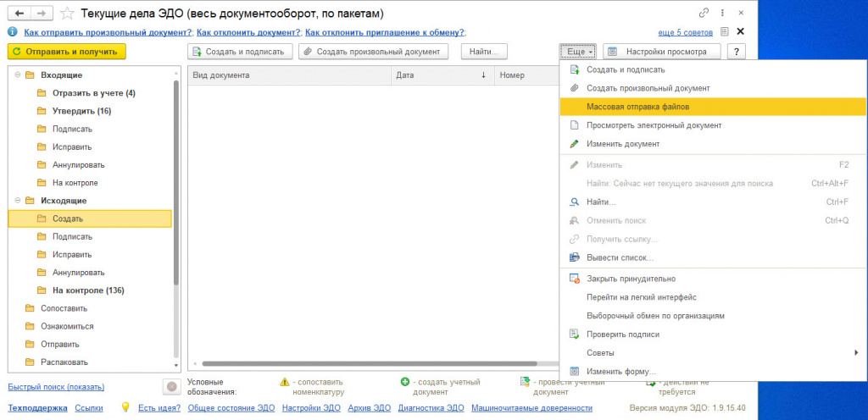Image resolution: width=868 pixels, height=420 pixels.
Task: Click icon beside 'Проверить подписи'
Action: click(x=575, y=334)
